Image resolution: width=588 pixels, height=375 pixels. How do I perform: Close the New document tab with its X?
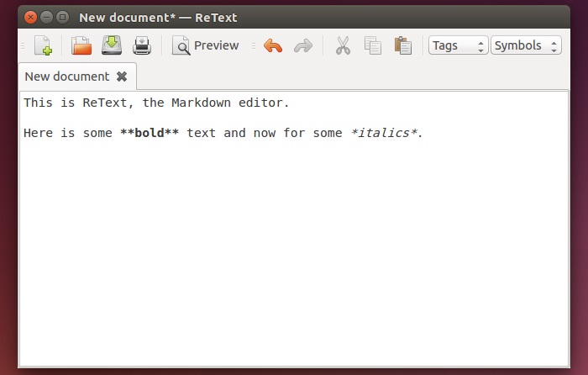point(122,77)
